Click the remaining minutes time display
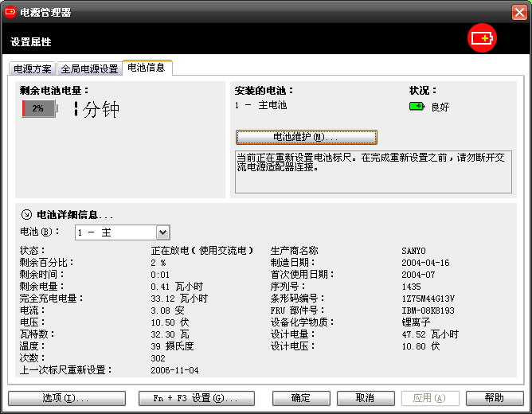Screen dimensions: 532x414 [x=97, y=110]
